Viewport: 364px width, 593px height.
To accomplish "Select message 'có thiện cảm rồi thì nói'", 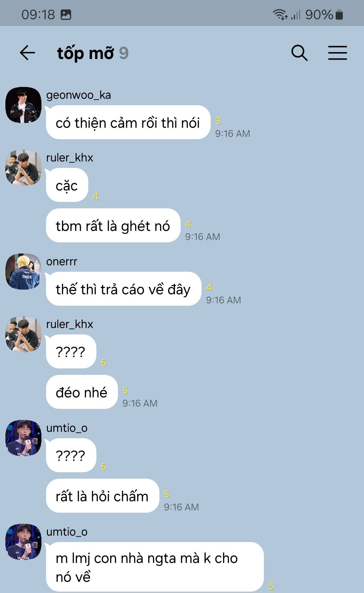I will pyautogui.click(x=128, y=122).
